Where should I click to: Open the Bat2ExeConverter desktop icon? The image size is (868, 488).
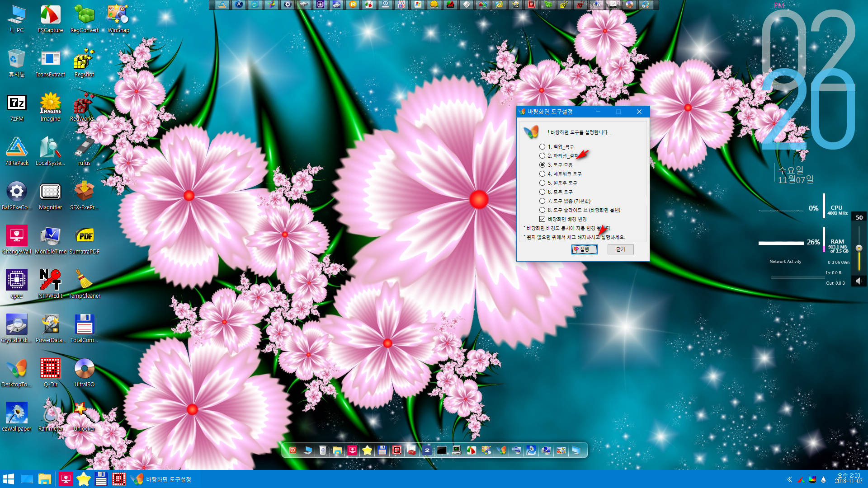17,196
